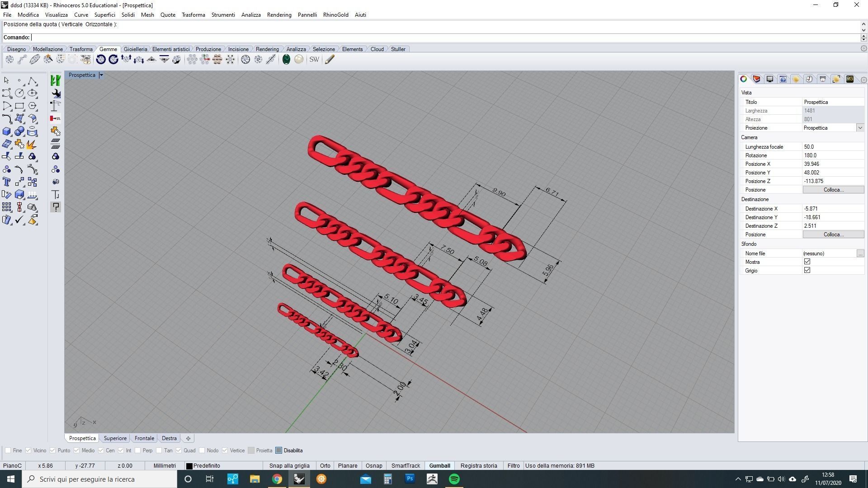Edit the Lunghezza focale value
Screen dimensions: 868x488
coord(833,147)
